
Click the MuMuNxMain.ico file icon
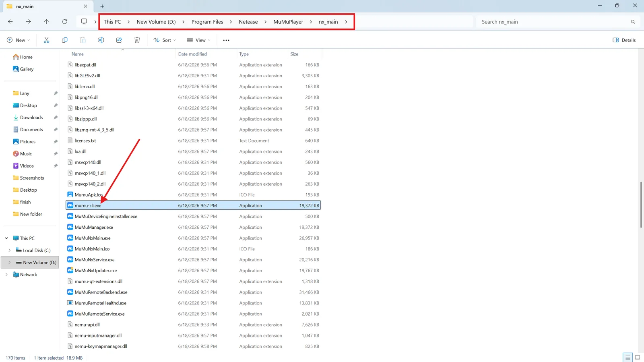pos(70,249)
